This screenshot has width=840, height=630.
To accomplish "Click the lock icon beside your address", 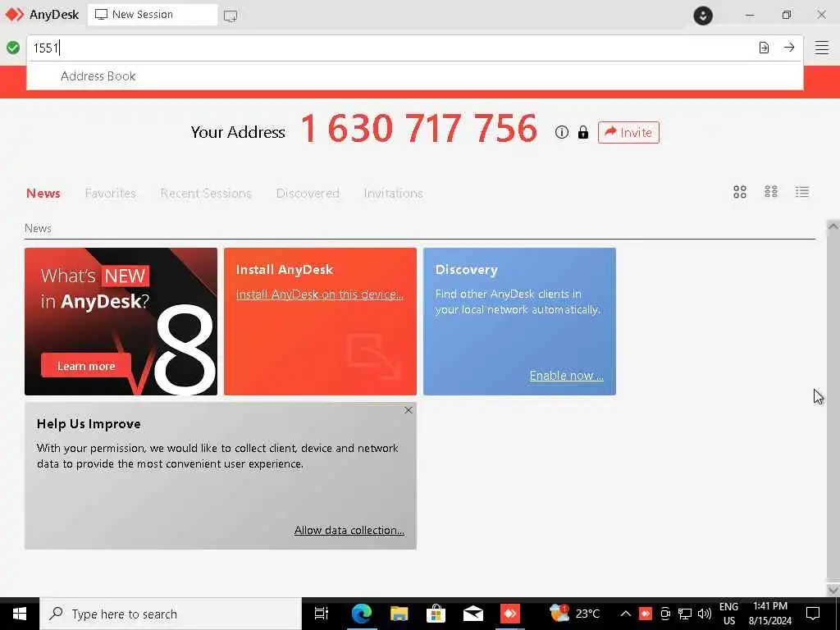I will point(583,132).
